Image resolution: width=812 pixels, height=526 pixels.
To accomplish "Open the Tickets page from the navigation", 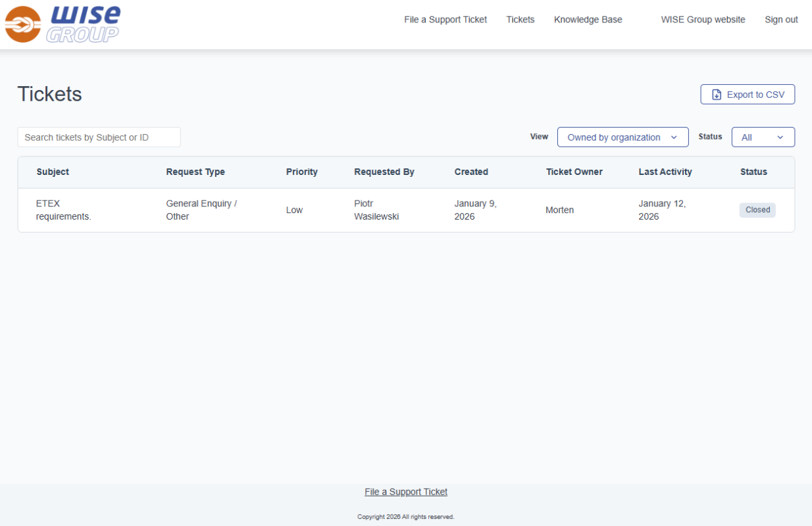I will click(520, 20).
